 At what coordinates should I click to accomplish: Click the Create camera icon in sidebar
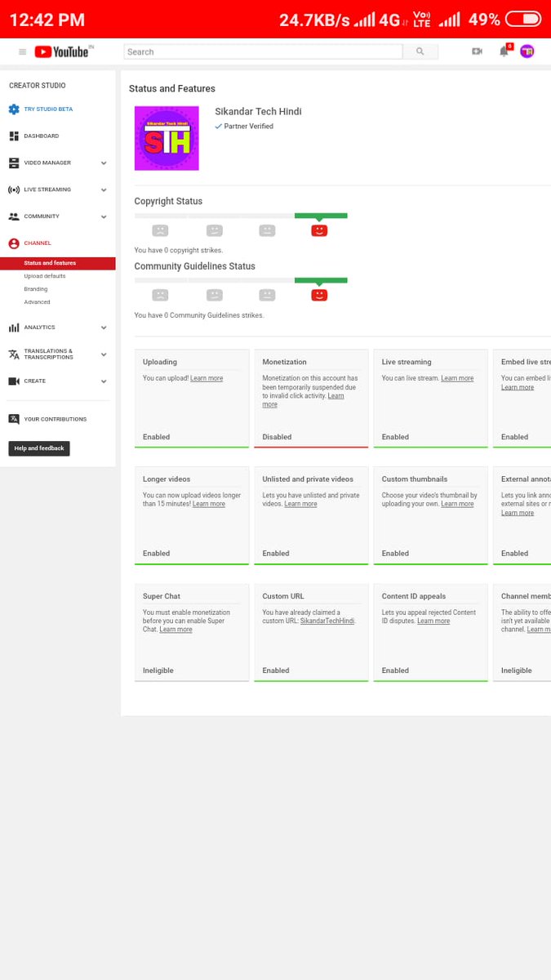[x=14, y=381]
